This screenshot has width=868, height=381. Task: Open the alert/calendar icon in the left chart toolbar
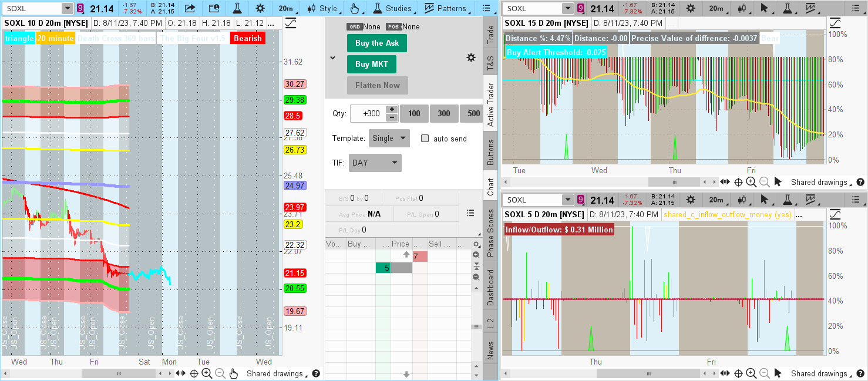pyautogui.click(x=214, y=8)
